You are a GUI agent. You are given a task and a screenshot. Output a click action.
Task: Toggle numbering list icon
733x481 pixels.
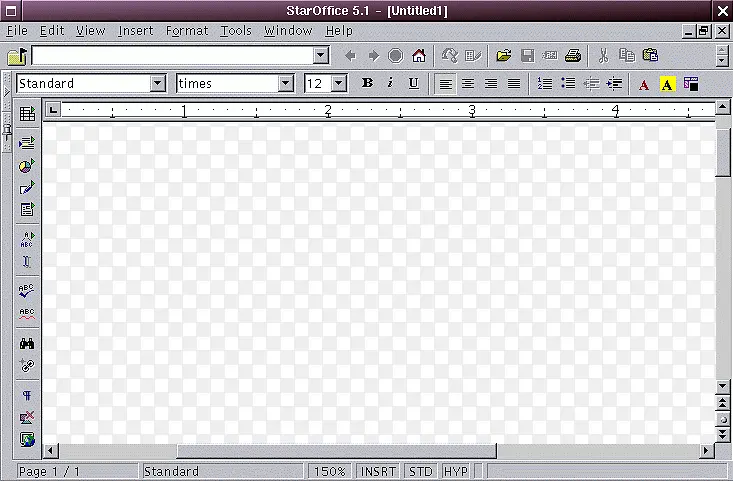[x=545, y=84]
